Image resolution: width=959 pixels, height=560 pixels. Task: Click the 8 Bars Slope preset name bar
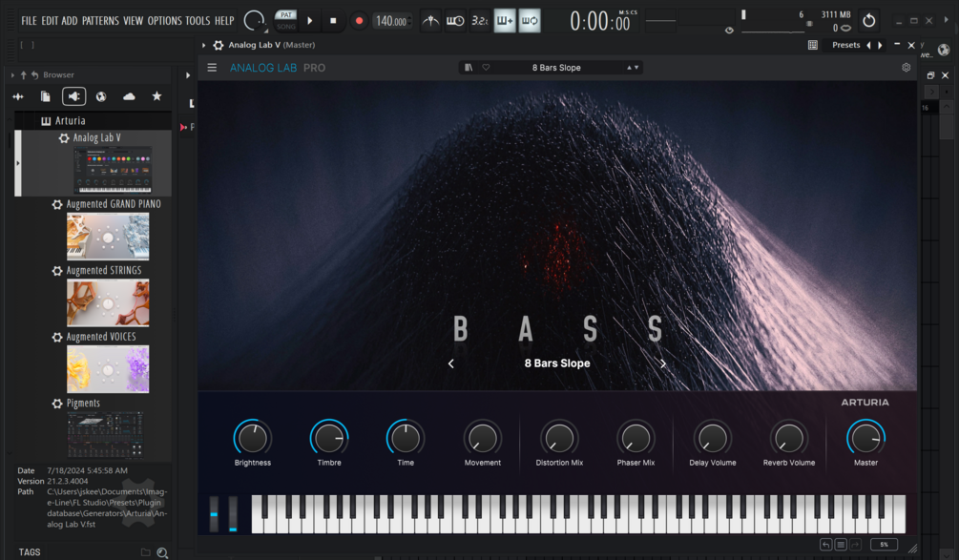(556, 67)
